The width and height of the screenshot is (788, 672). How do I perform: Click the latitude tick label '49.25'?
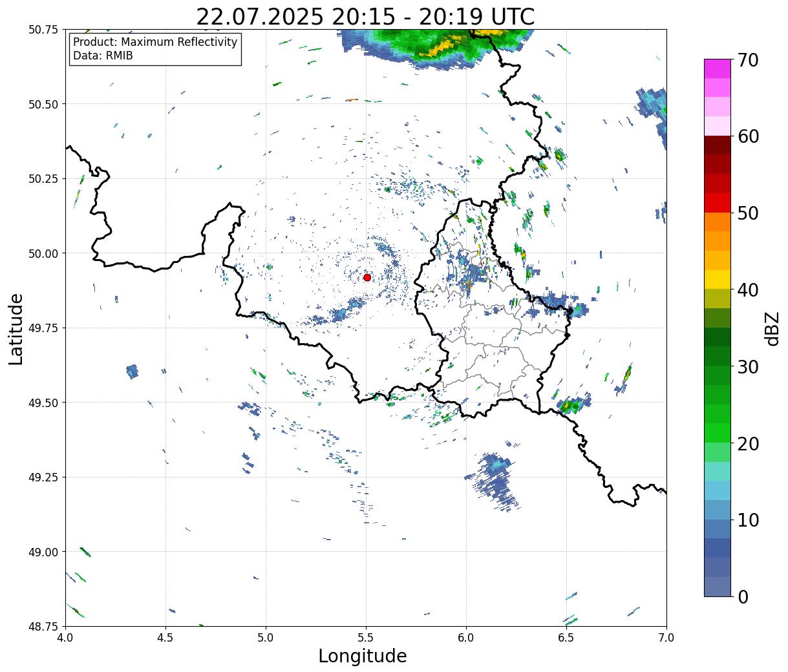(x=43, y=477)
